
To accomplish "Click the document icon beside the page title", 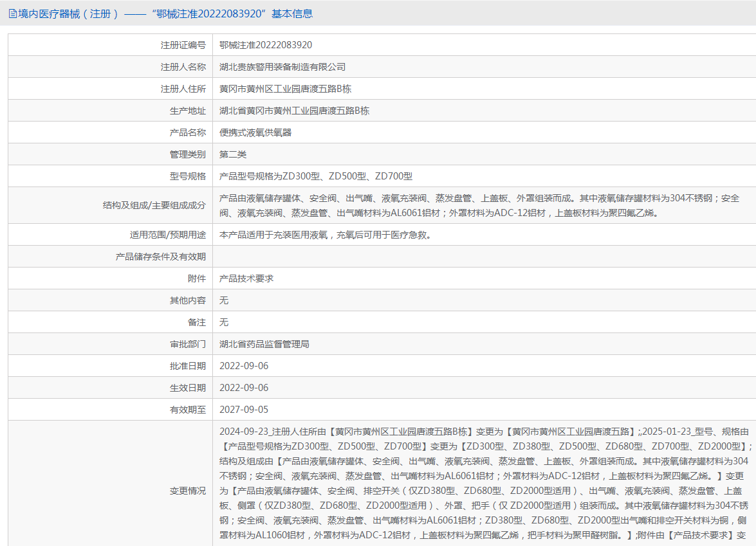I will (x=12, y=14).
